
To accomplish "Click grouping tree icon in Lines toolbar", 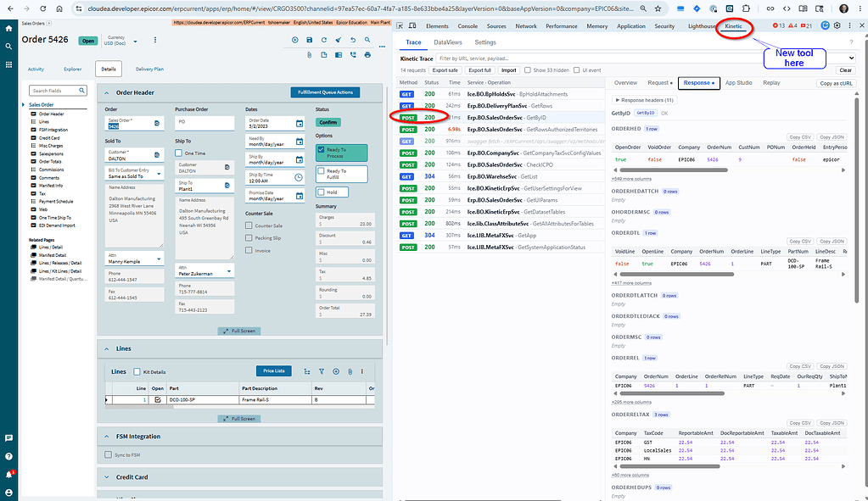I will [x=306, y=371].
